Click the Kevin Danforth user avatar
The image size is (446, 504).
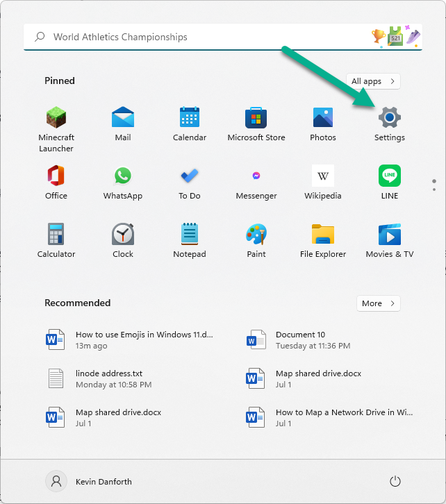56,482
